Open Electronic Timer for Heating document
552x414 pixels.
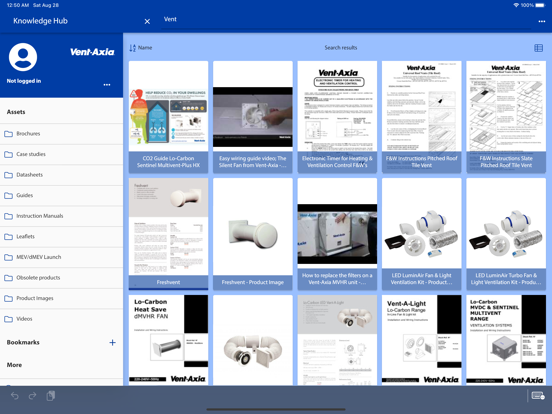pos(337,117)
